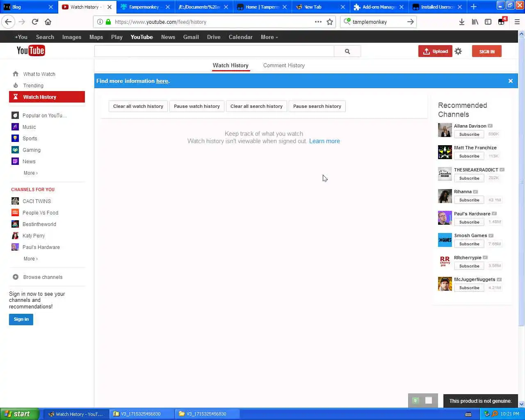Open Tampermonkey extension icon in toolbar

click(x=502, y=22)
